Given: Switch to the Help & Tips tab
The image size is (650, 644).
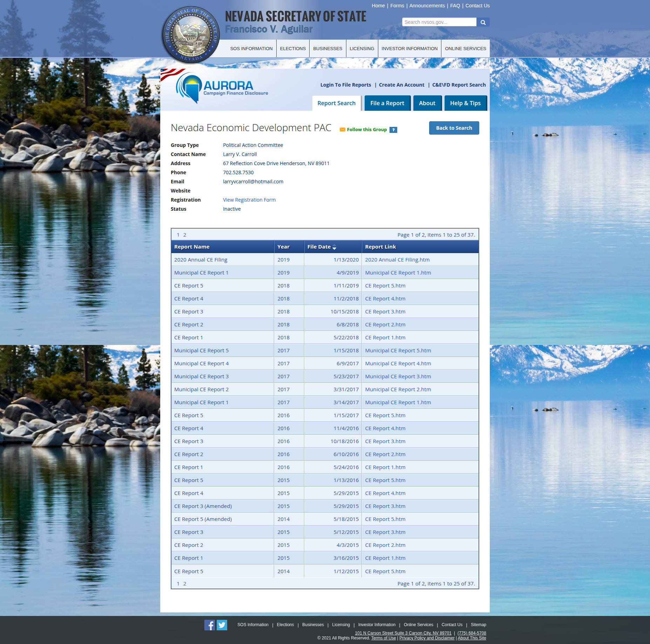Looking at the screenshot, I should click(465, 103).
